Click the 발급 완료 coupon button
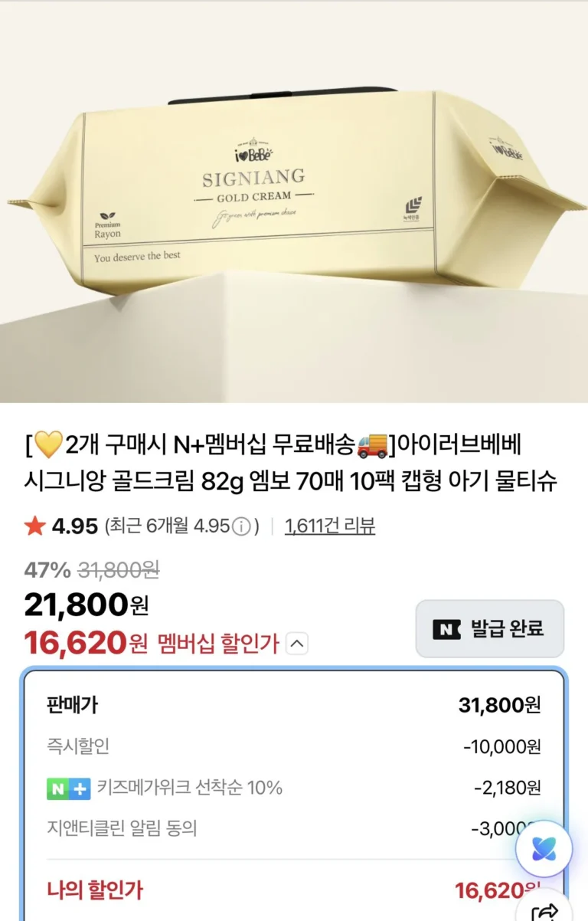 point(490,629)
